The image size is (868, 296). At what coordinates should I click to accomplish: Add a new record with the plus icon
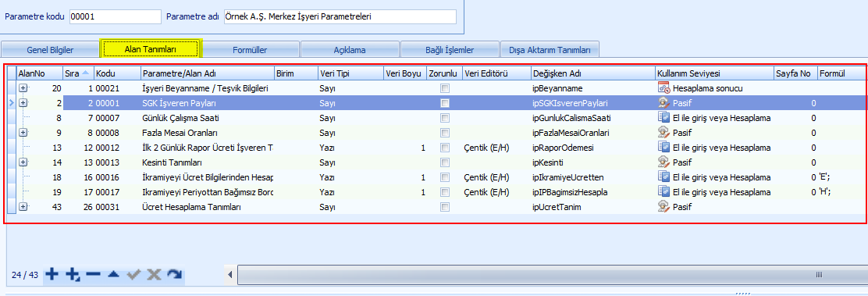tap(52, 274)
